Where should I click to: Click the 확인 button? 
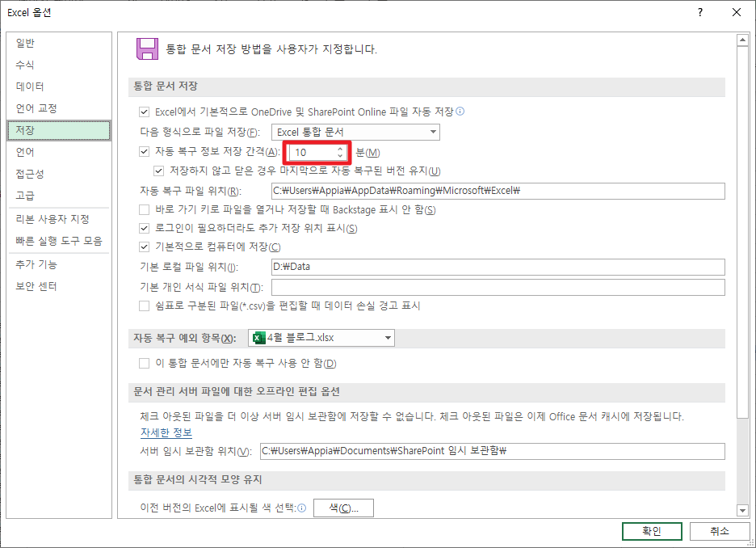(x=652, y=531)
